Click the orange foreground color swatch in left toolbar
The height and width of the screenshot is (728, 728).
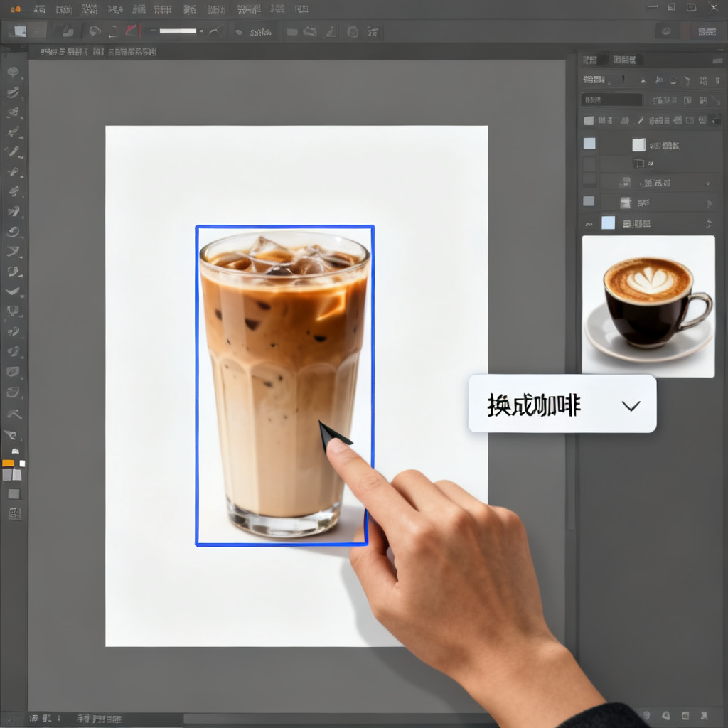tap(9, 463)
